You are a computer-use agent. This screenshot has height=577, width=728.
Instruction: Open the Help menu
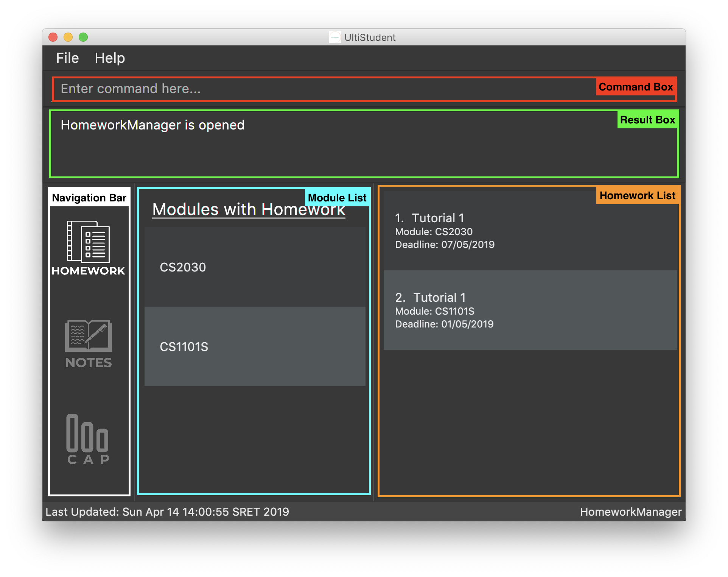[110, 58]
